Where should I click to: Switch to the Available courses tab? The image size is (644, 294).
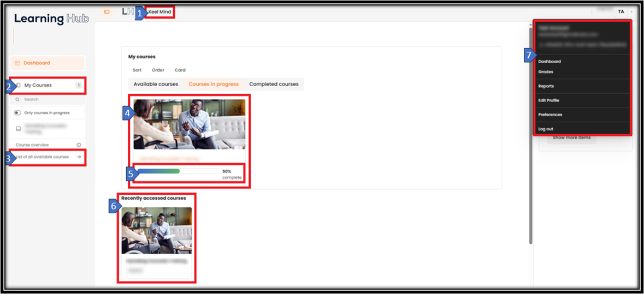point(156,84)
